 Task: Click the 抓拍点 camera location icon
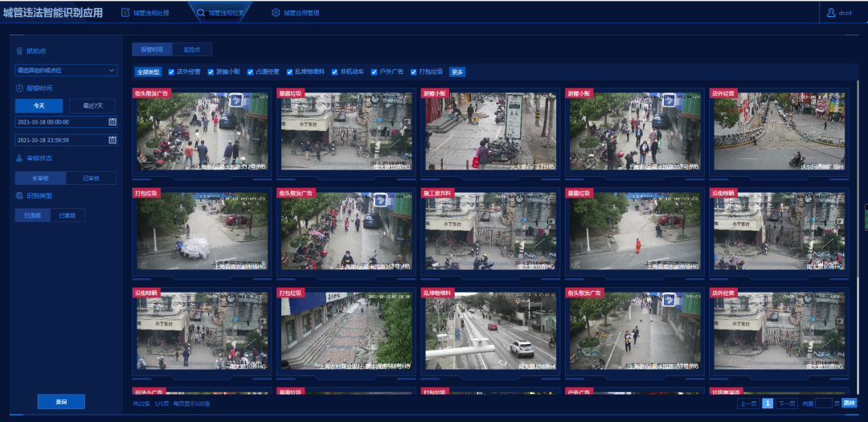pos(19,51)
